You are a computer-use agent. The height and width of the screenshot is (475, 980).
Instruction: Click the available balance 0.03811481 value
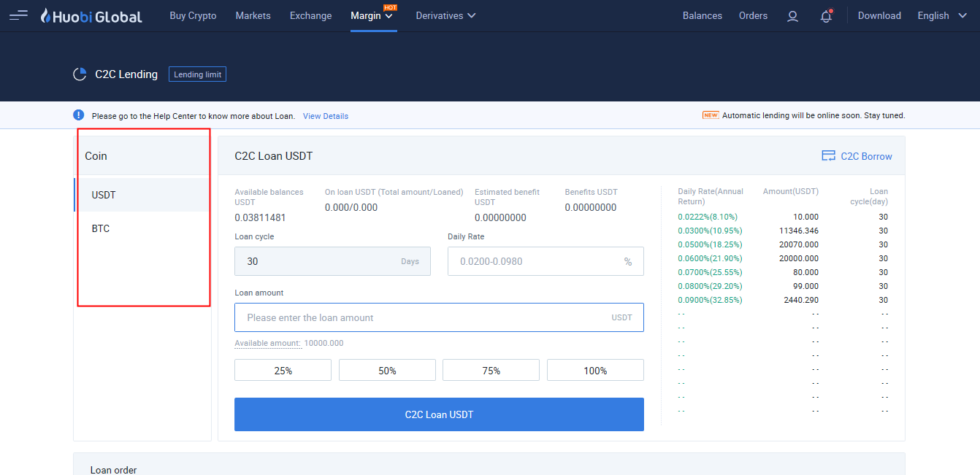point(260,217)
